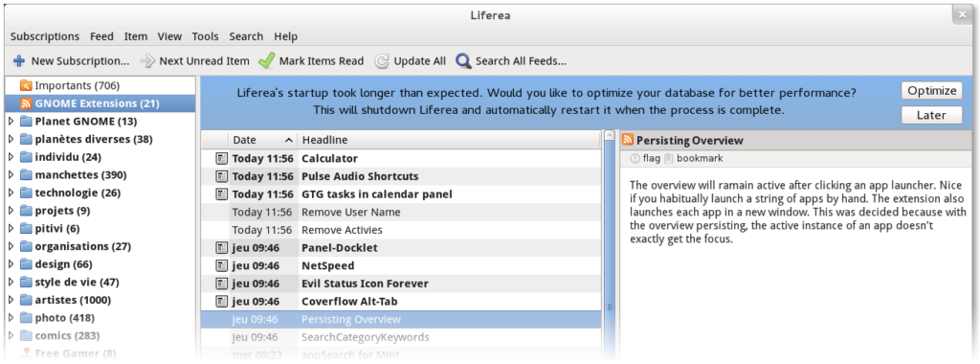Viewport: 980px width, 364px height.
Task: Select the Remove Activies headline
Action: (x=342, y=230)
